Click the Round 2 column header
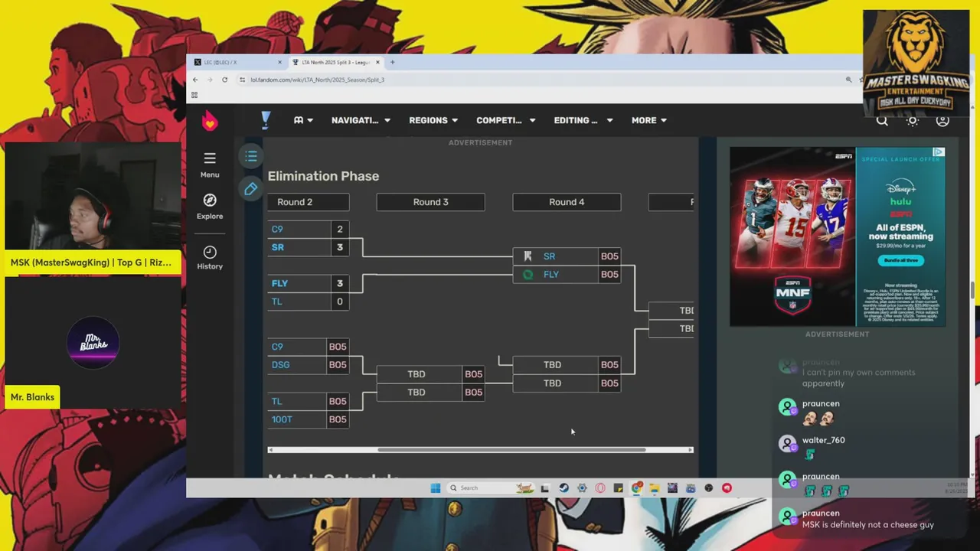Image resolution: width=980 pixels, height=551 pixels. coord(309,202)
